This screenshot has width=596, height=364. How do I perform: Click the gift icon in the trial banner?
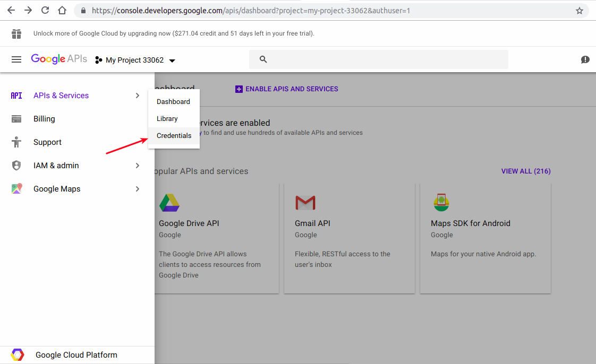click(16, 34)
